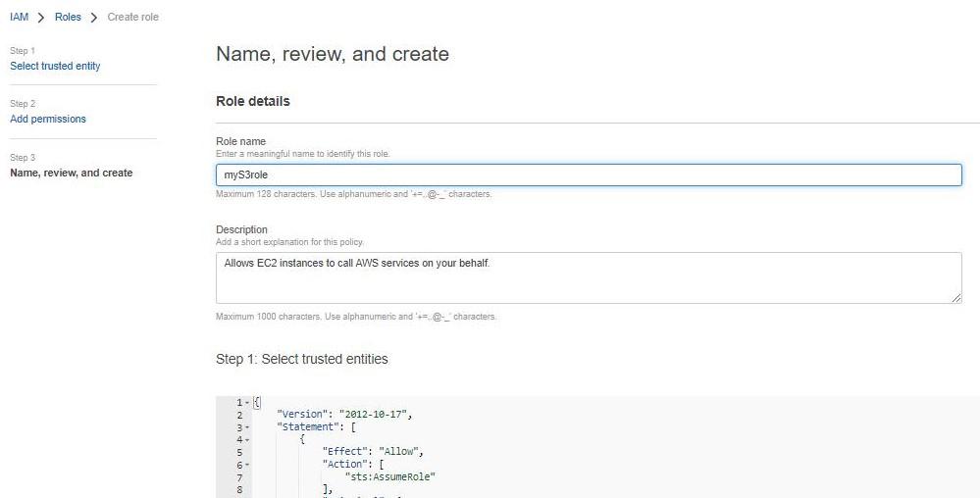This screenshot has width=980, height=498.
Task: Place cursor on "Effect": "Allow" line
Action: pyautogui.click(x=373, y=452)
